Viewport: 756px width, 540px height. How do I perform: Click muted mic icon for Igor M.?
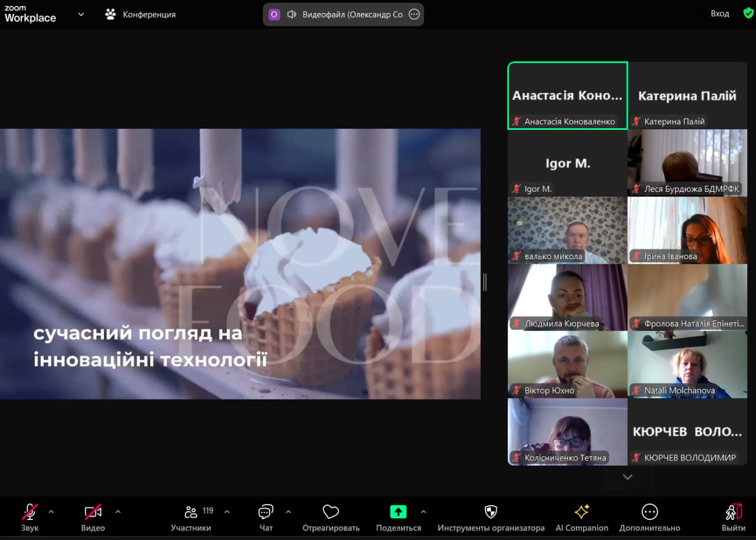click(x=517, y=189)
